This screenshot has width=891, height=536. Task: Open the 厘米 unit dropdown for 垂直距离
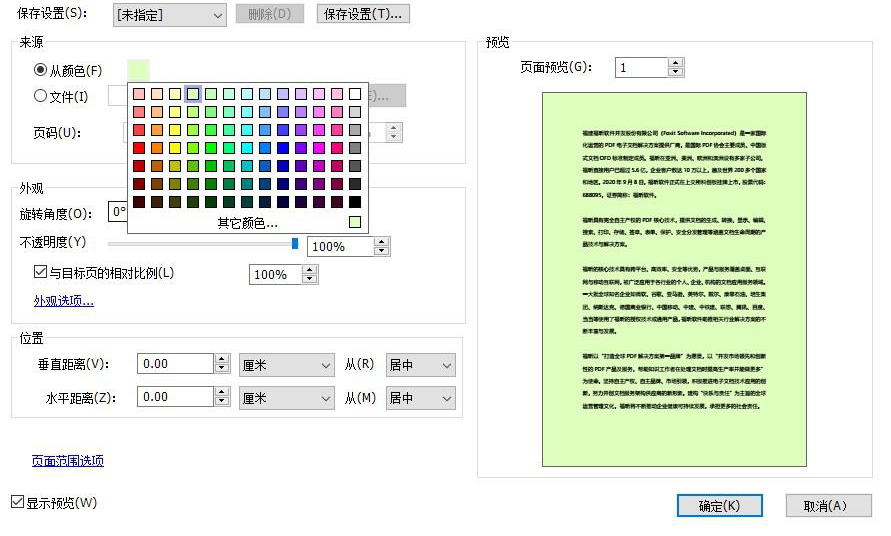click(286, 365)
